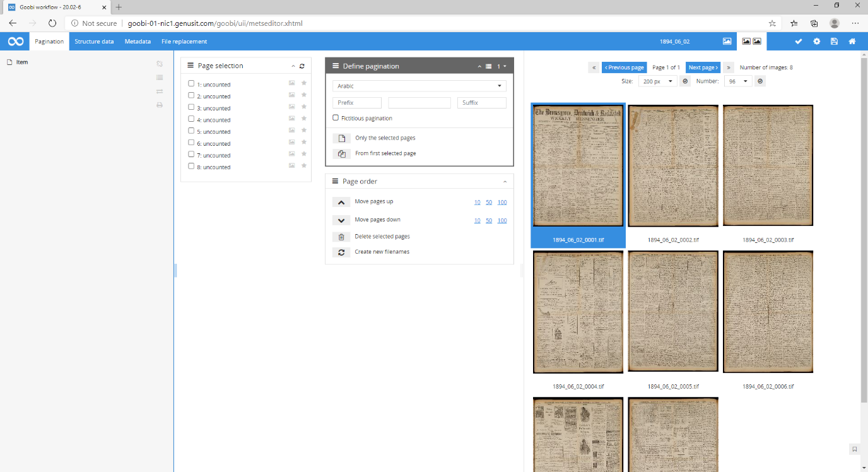Image resolution: width=868 pixels, height=472 pixels.
Task: Star page 6: uncounted
Action: coord(303,142)
